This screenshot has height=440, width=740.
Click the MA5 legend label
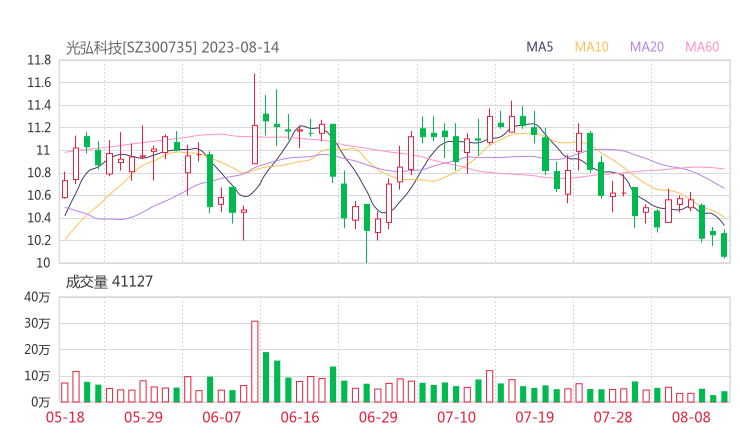click(x=539, y=47)
